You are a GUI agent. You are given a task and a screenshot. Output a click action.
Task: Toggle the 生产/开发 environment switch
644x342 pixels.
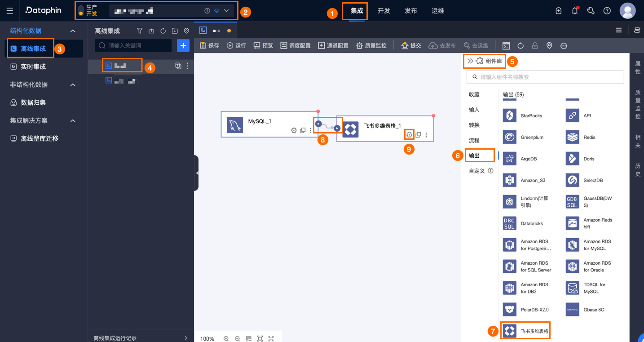81,10
